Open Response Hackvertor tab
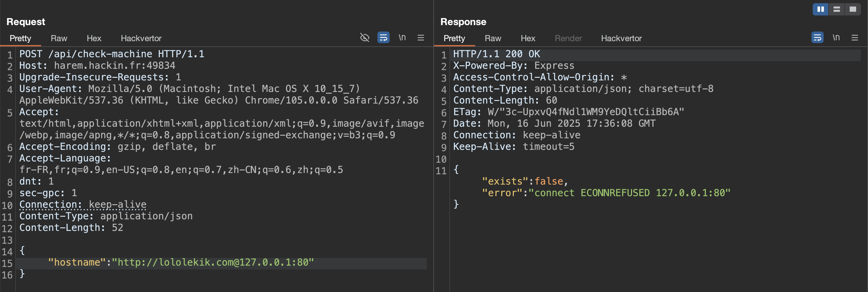 point(621,39)
